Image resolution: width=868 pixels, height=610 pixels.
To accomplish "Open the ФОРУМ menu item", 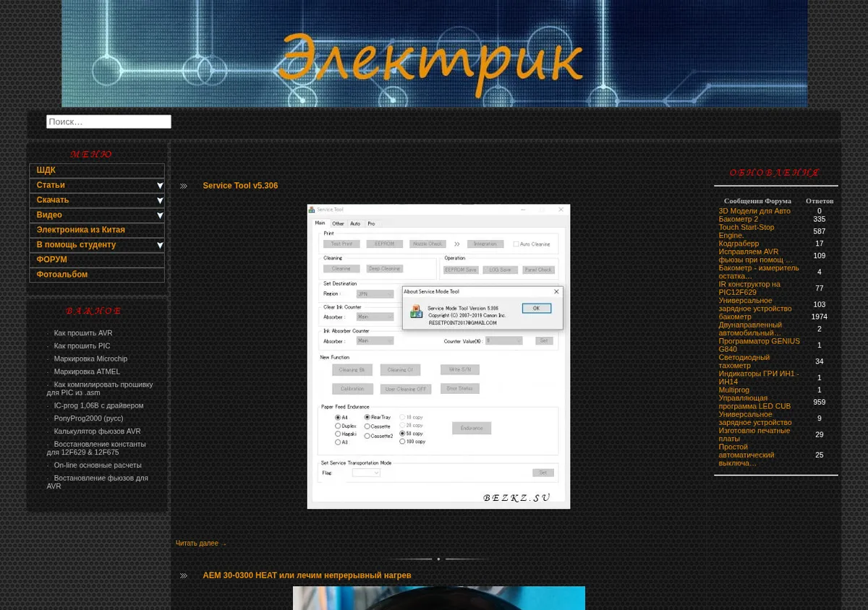I will (x=97, y=259).
